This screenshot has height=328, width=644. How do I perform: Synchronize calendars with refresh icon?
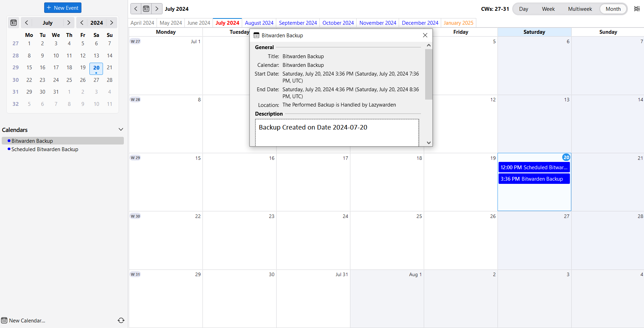pos(121,320)
